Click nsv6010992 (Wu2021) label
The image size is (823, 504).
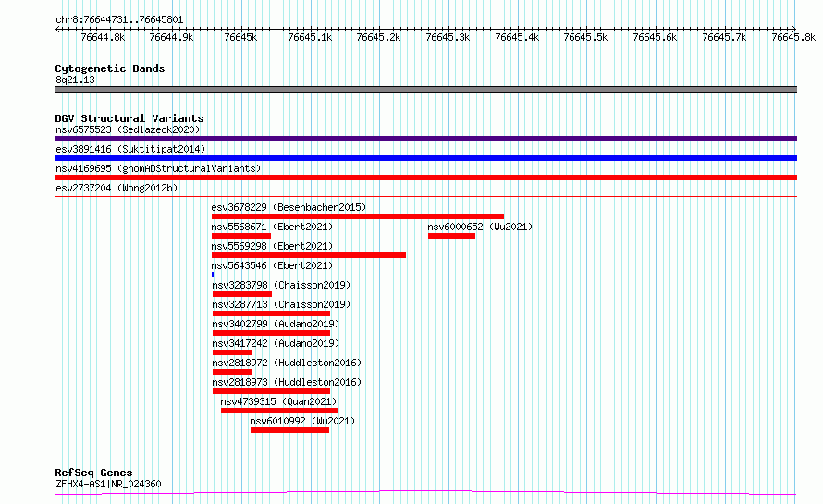coord(302,421)
